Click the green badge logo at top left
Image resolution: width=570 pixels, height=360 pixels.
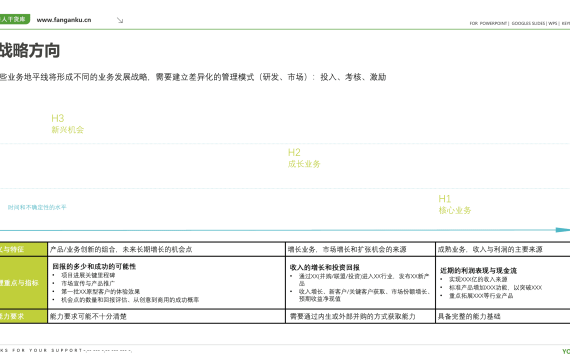point(15,19)
